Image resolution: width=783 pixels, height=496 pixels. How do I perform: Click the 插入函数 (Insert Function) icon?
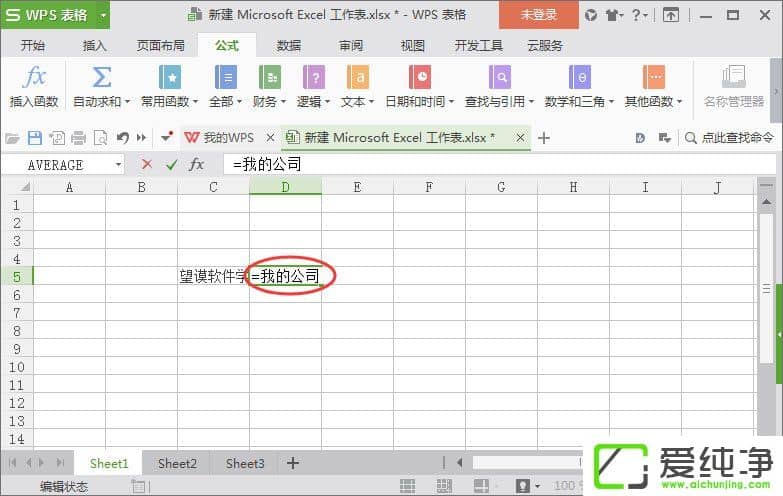[x=34, y=86]
